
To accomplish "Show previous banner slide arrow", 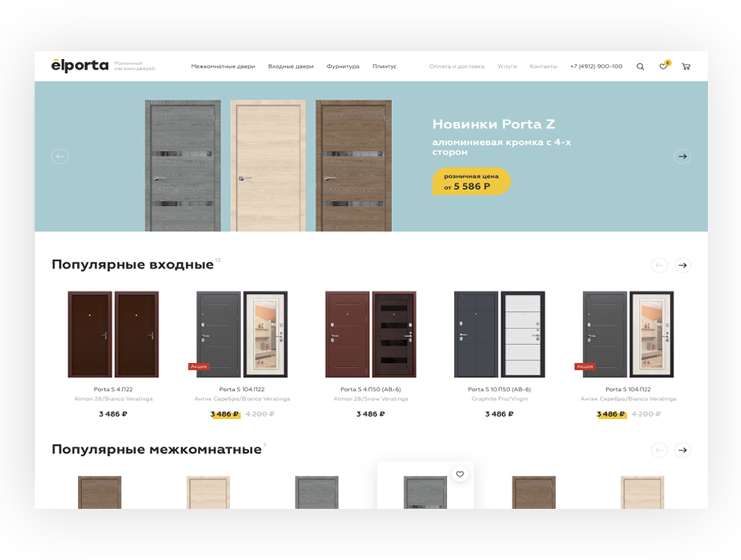I will 60,156.
